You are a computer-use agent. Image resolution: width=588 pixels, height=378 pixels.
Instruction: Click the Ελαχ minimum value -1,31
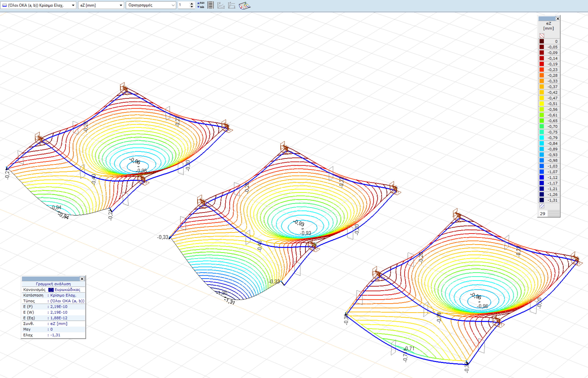coord(55,335)
